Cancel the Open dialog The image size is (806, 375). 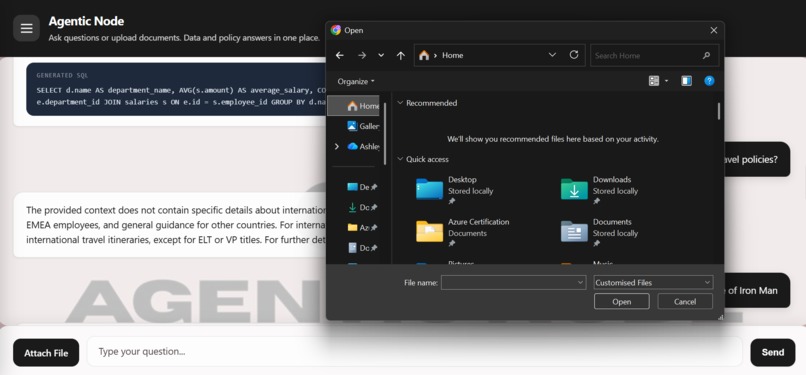(x=685, y=302)
